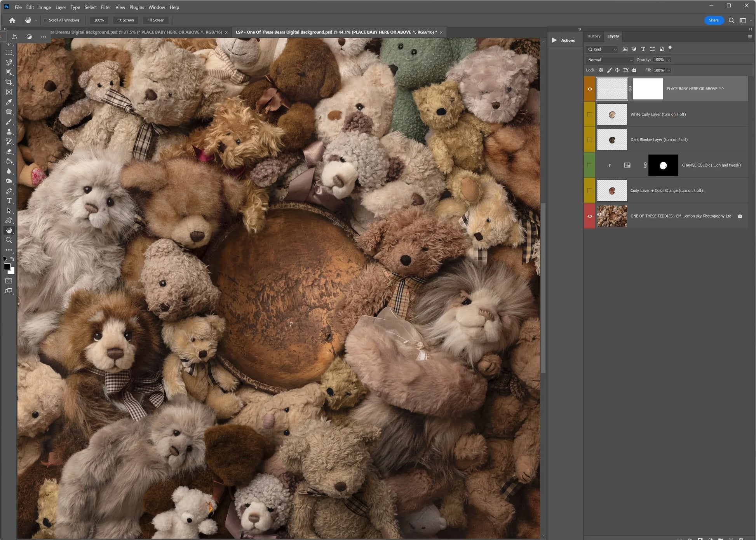Show the White Curly Layer
The width and height of the screenshot is (756, 540).
click(590, 114)
